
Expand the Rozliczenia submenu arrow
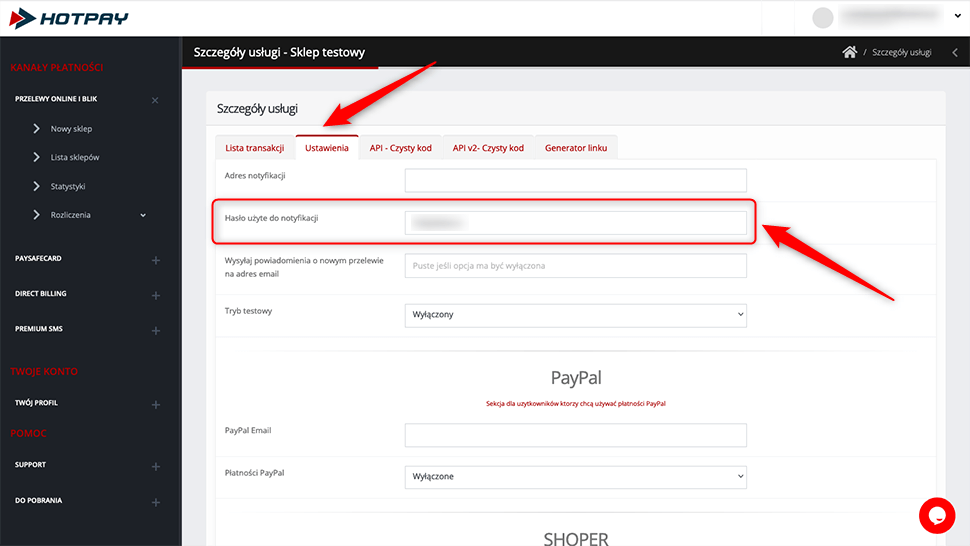(143, 215)
